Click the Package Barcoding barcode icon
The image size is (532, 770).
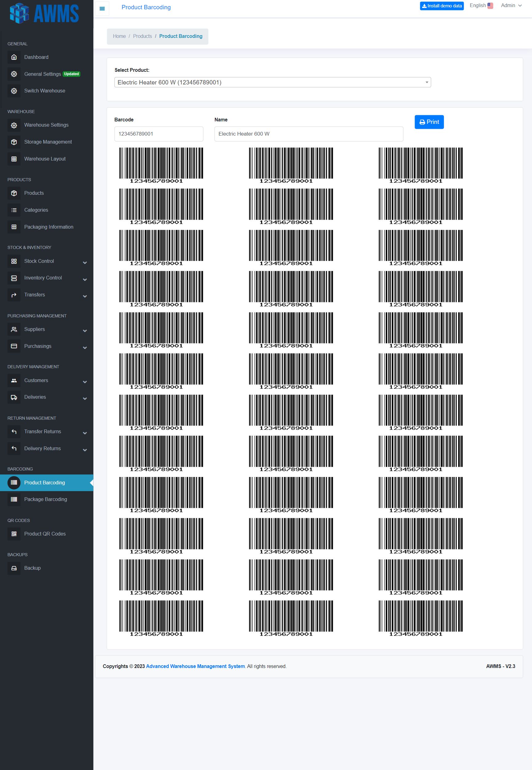point(14,499)
